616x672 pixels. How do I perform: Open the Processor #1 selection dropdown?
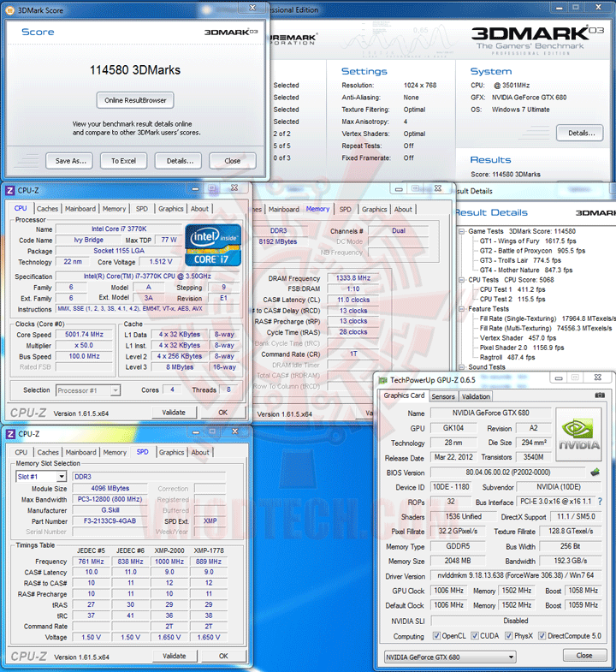115,390
